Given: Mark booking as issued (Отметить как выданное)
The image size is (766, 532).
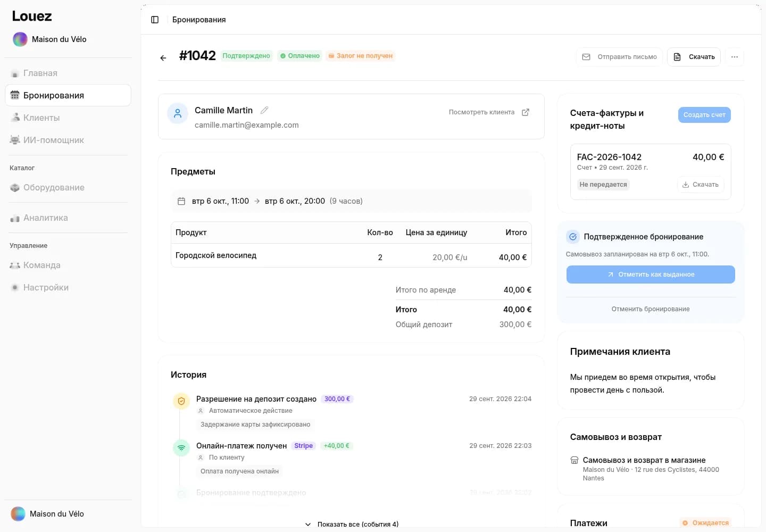Looking at the screenshot, I should click(x=651, y=275).
